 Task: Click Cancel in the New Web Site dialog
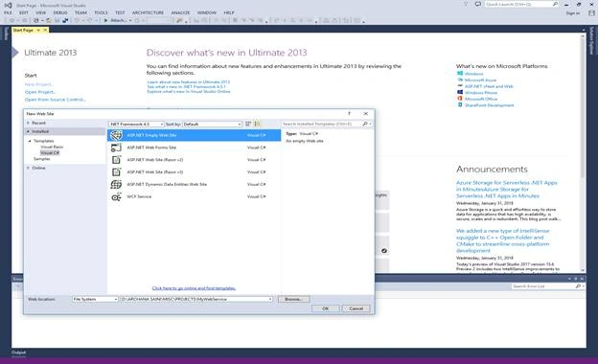pos(356,308)
